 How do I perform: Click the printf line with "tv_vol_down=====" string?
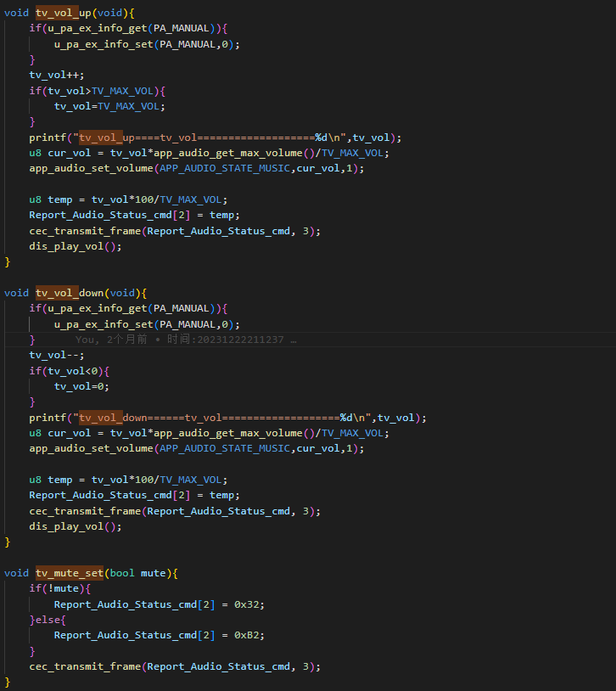(227, 418)
